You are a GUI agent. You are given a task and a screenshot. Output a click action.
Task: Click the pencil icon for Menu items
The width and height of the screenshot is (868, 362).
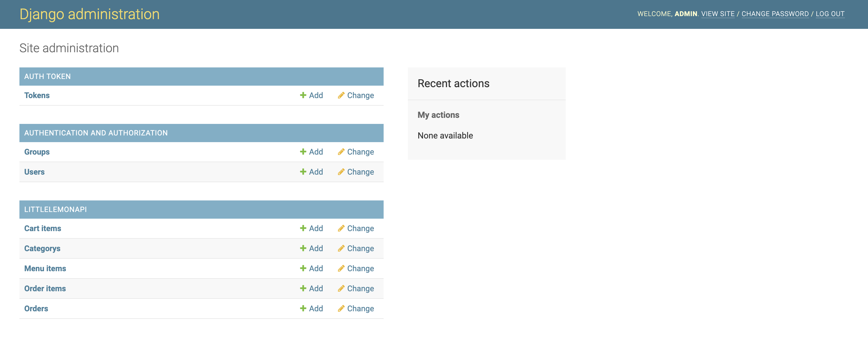pos(341,269)
